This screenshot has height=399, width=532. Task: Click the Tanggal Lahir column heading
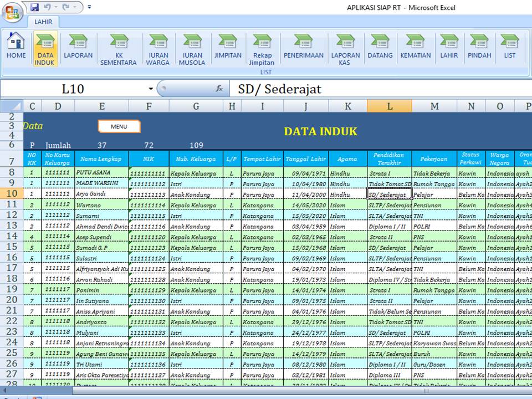point(306,158)
